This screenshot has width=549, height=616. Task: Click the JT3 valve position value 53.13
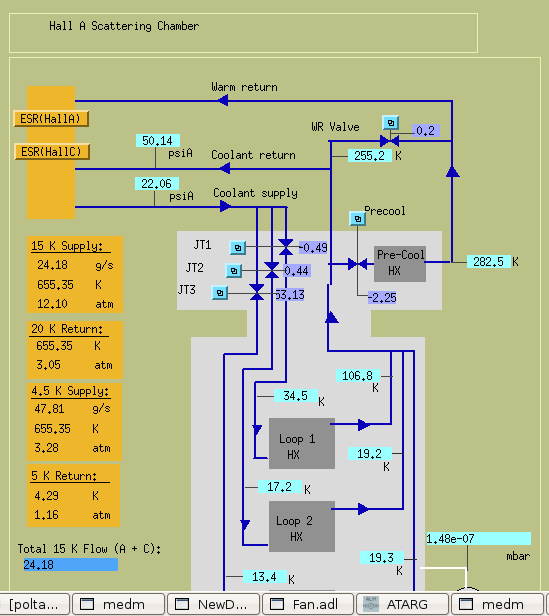click(290, 295)
